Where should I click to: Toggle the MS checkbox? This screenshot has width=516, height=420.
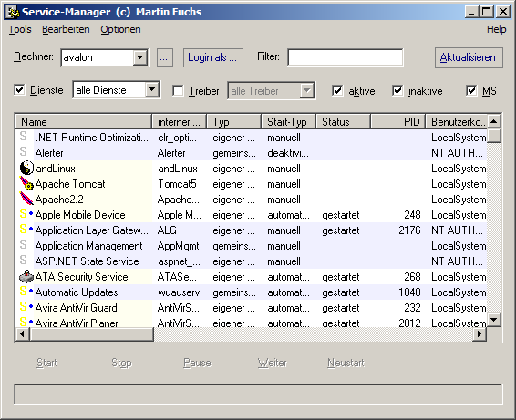471,91
